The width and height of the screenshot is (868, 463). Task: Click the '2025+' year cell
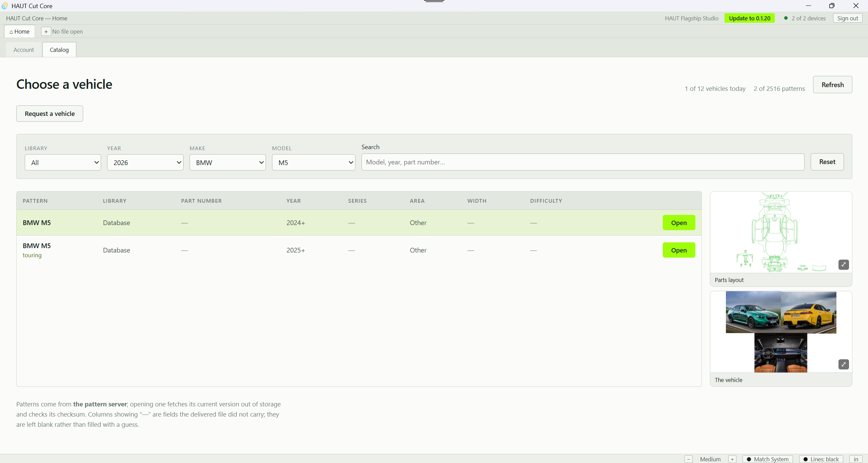tap(295, 250)
